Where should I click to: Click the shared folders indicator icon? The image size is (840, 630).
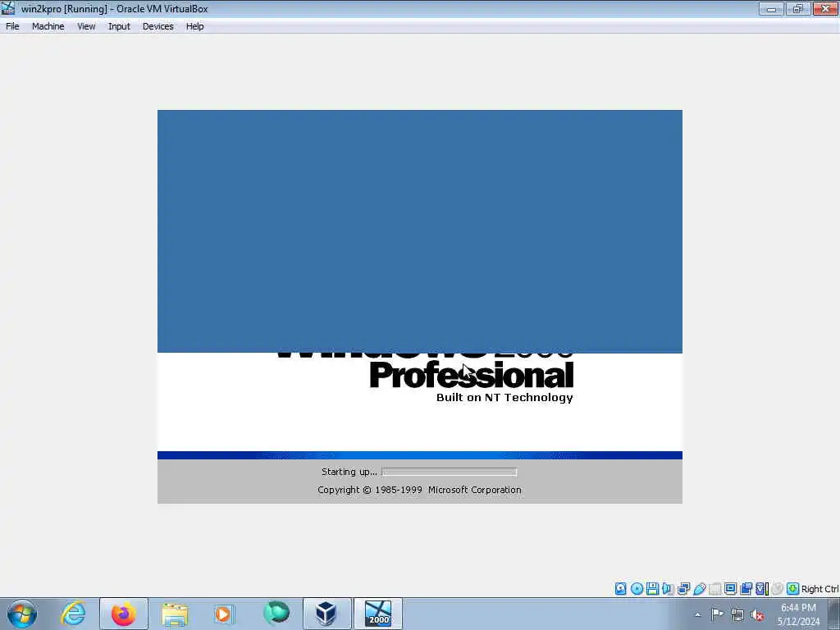click(714, 589)
